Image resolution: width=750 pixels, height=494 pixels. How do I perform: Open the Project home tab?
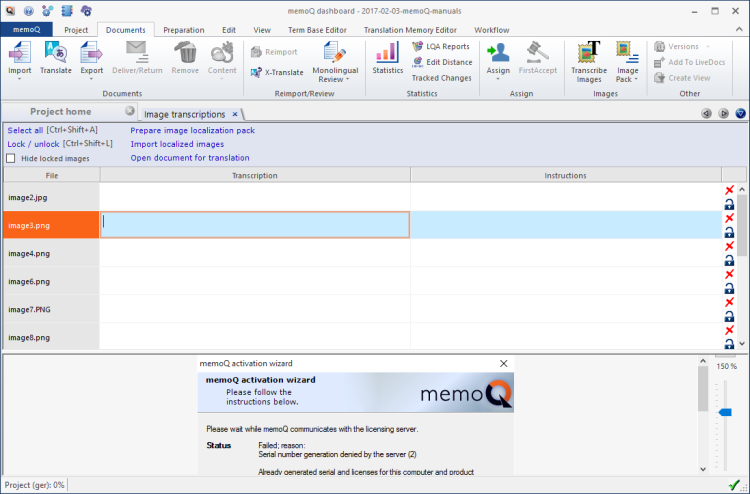(x=60, y=112)
